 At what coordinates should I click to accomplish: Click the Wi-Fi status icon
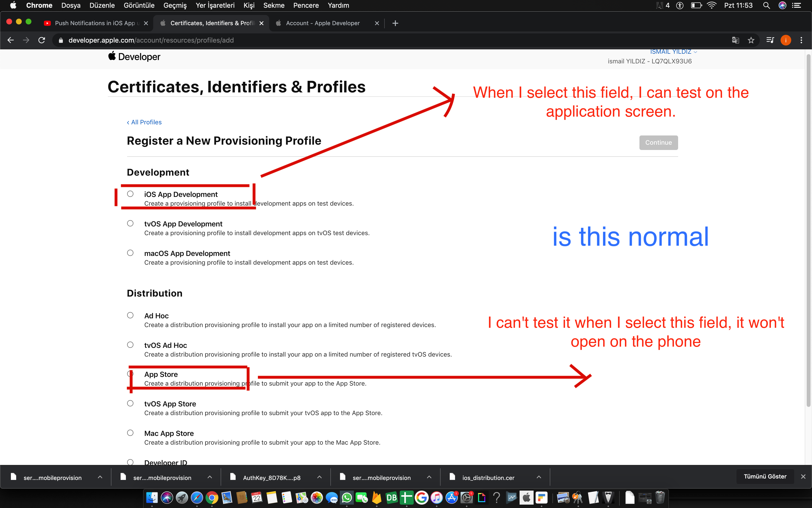point(712,5)
